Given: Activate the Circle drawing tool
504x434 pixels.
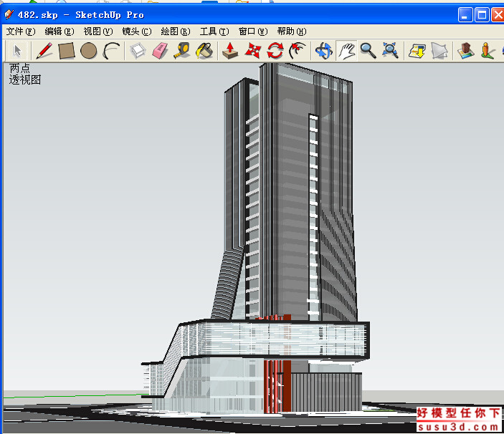Looking at the screenshot, I should coord(89,51).
